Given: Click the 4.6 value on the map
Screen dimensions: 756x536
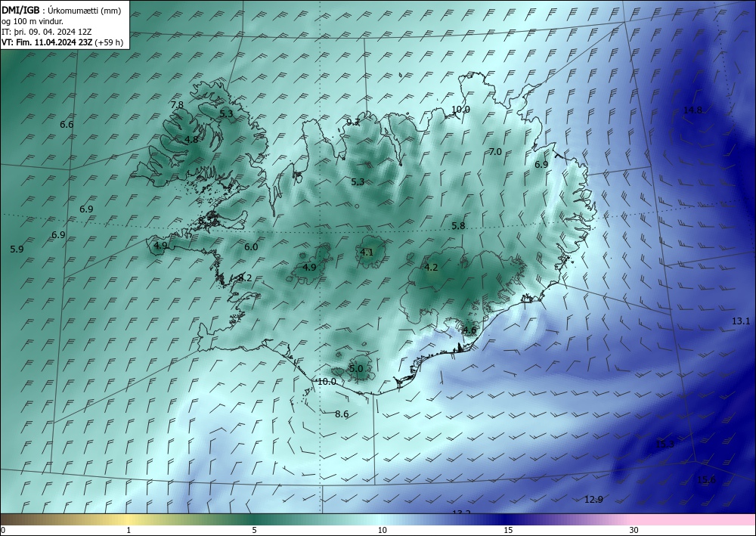Looking at the screenshot, I should (x=469, y=330).
